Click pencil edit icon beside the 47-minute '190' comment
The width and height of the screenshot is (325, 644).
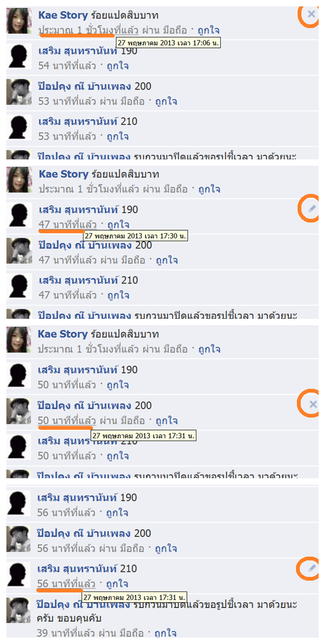click(312, 209)
